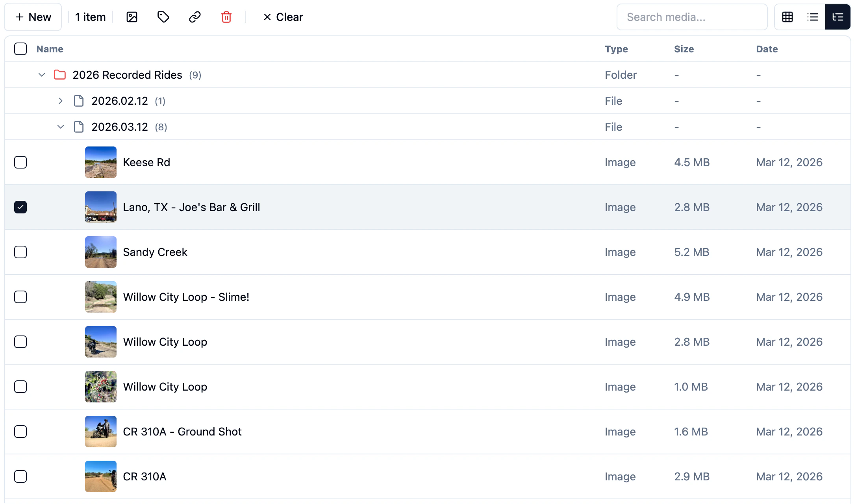The width and height of the screenshot is (856, 504).
Task: Open the motorcycle Willow City Loop thumbnail
Action: (101, 342)
